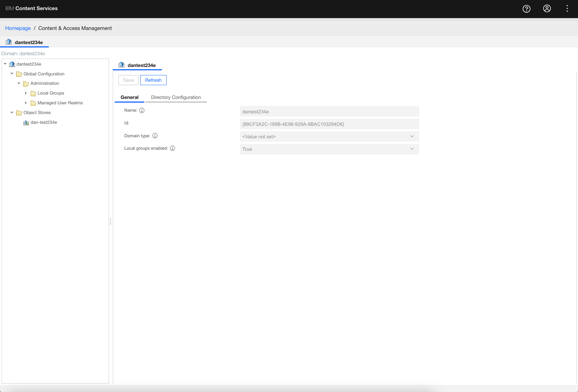Click the domain icon in content pane tab

click(x=121, y=65)
